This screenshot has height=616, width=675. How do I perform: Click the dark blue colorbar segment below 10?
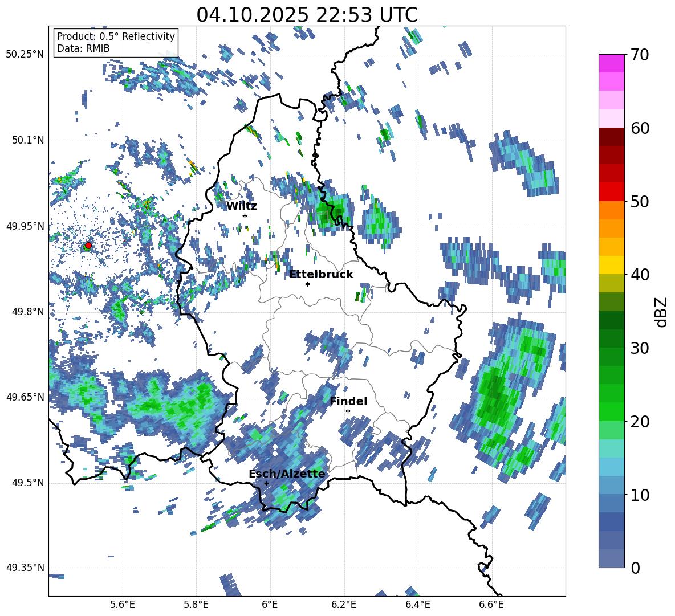click(611, 521)
